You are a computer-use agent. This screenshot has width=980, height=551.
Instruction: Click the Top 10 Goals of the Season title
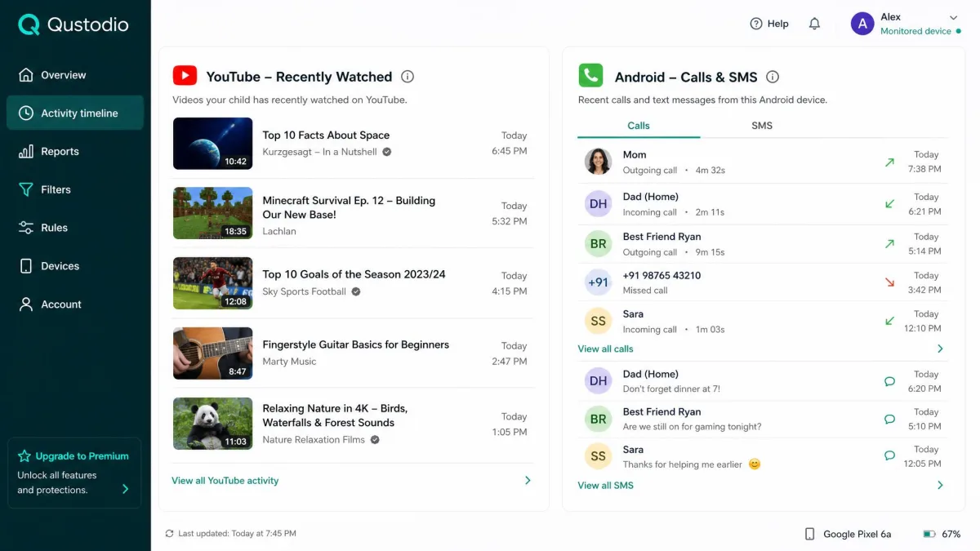354,274
